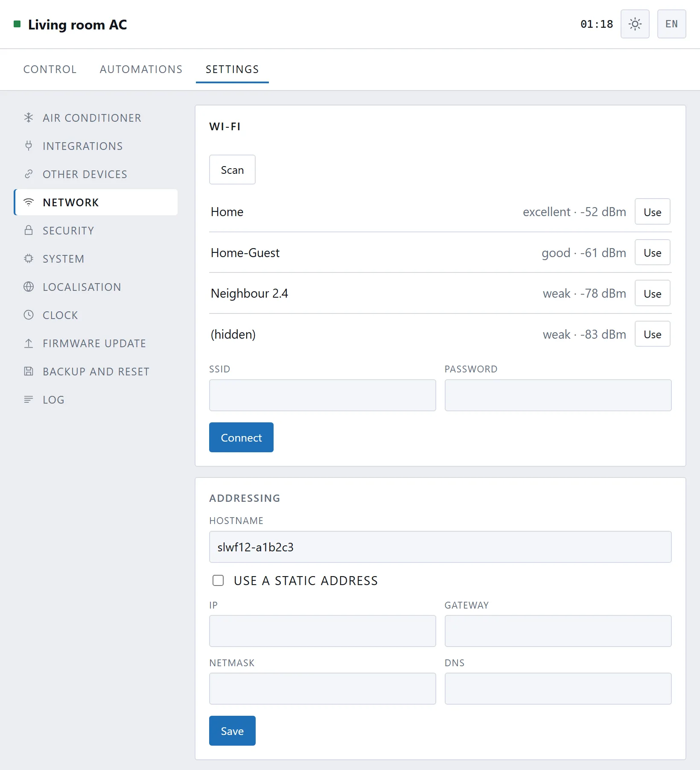Click the Addressing section heading
The height and width of the screenshot is (770, 700).
coord(245,498)
